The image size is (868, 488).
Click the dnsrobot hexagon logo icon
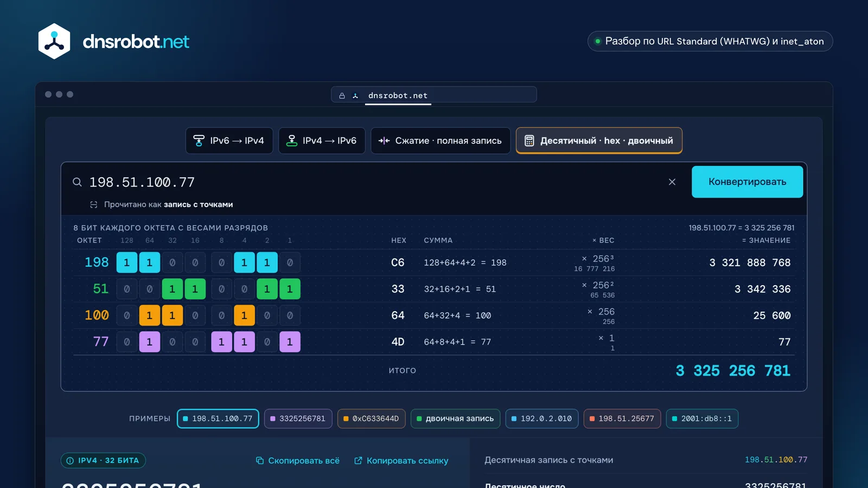(x=54, y=41)
